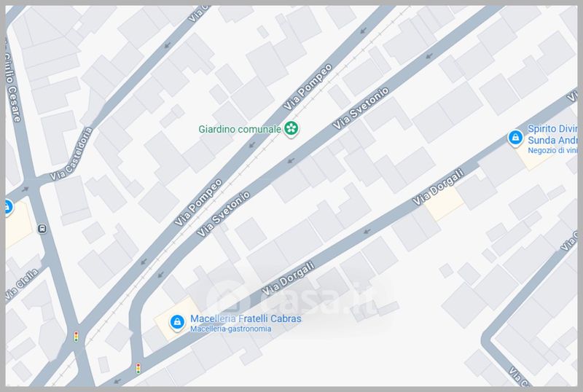The image size is (583, 392).
Task: Click the Spirito Divino wine shop pin
Action: click(x=515, y=138)
